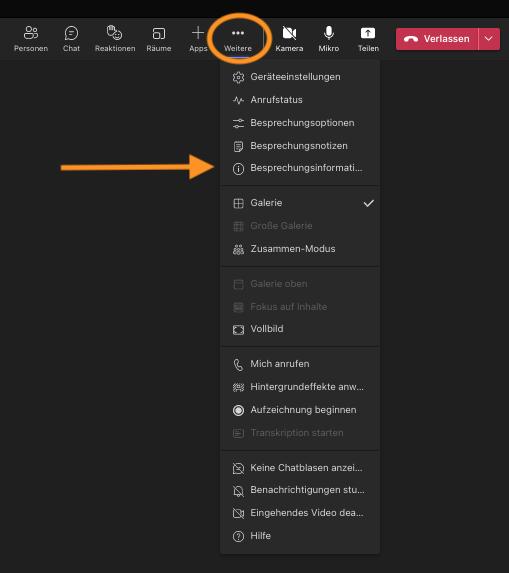Open Hilfe help entry
Screen dimensions: 509x573
(x=300, y=536)
